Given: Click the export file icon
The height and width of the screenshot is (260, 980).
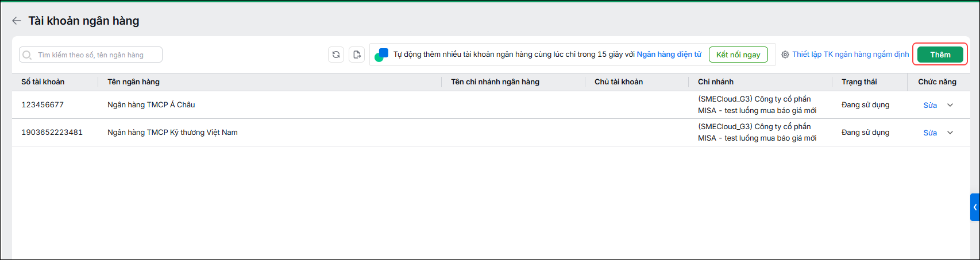Looking at the screenshot, I should pyautogui.click(x=357, y=55).
